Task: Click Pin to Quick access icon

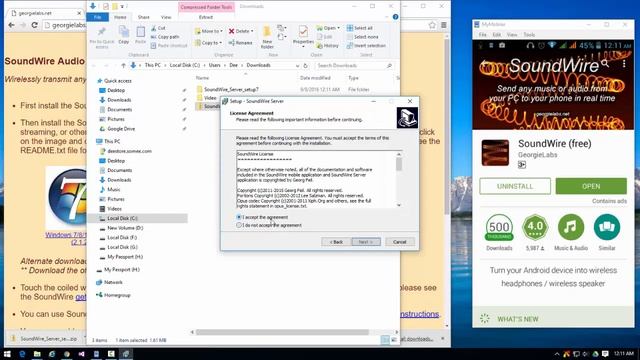Action: (102, 32)
